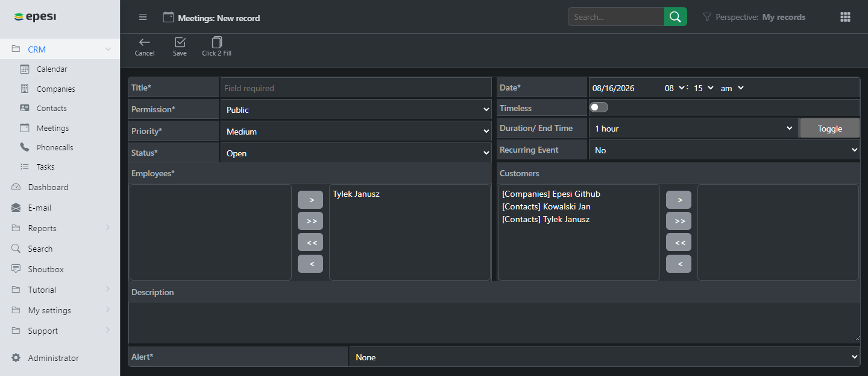Expand the My settings submenu chevron

click(x=108, y=310)
